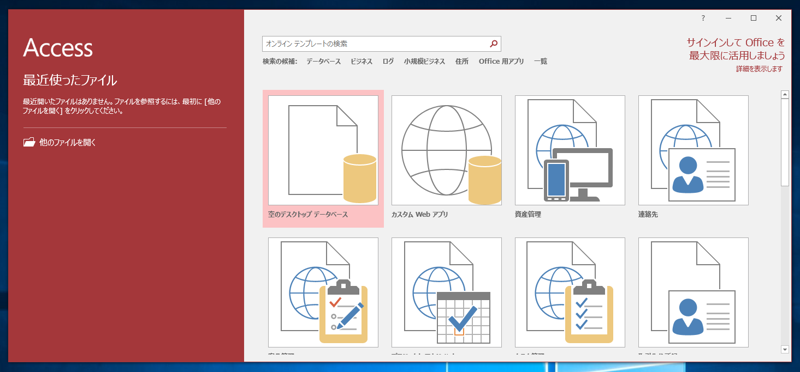Click the folder icon for 他のファイルを開く

click(29, 142)
